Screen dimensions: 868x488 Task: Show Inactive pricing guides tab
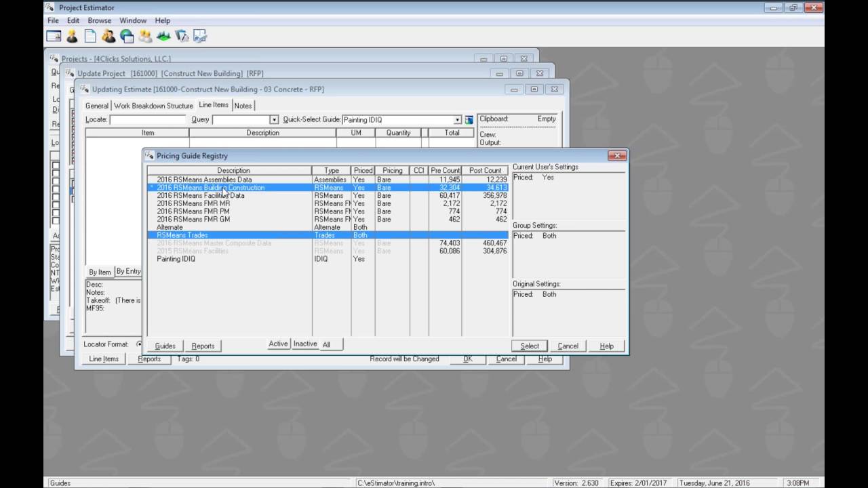(x=305, y=344)
